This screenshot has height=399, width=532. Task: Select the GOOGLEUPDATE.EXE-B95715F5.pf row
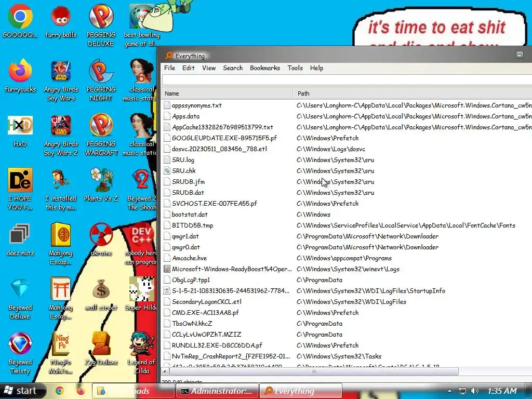347,138
